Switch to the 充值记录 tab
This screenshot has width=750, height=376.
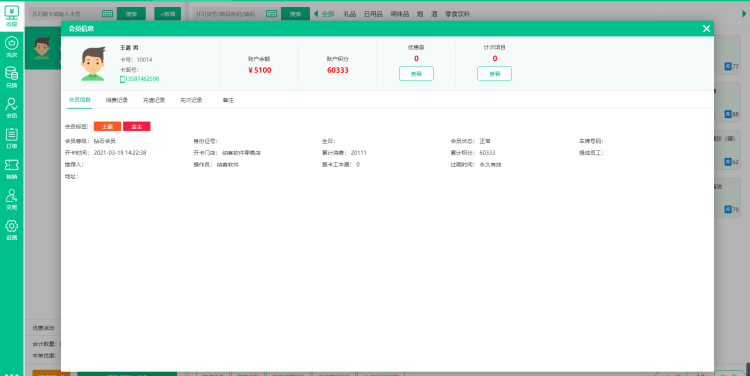pyautogui.click(x=154, y=100)
